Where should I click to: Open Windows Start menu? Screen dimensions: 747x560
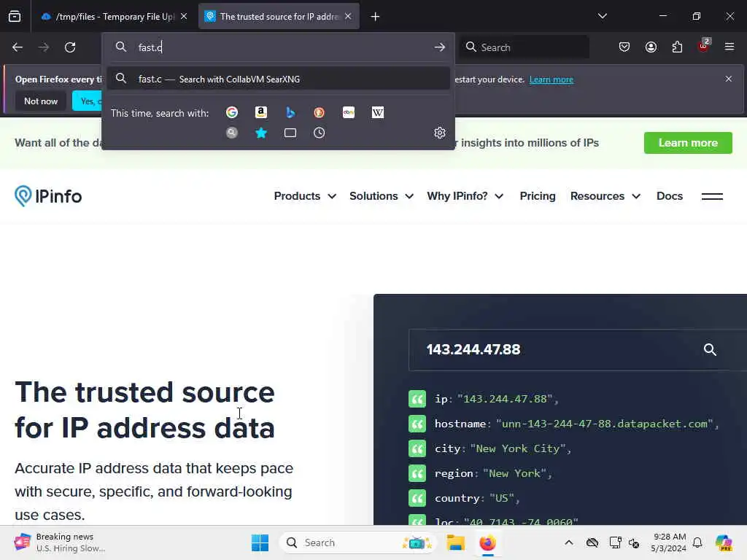[x=260, y=542]
